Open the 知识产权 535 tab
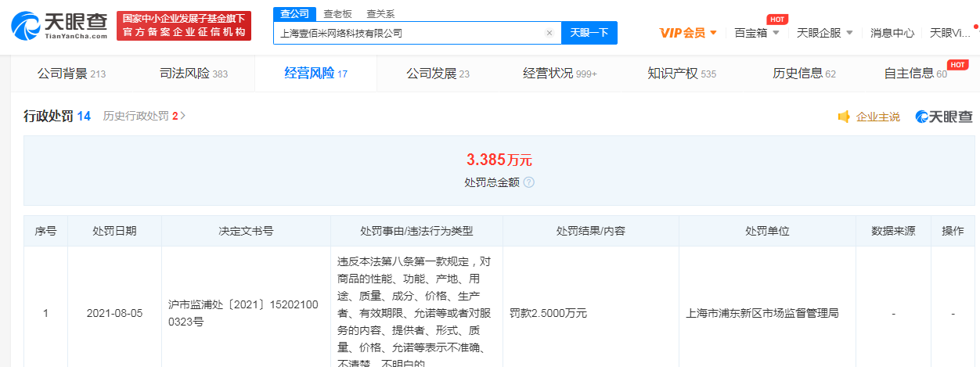The height and width of the screenshot is (367, 980). (682, 74)
